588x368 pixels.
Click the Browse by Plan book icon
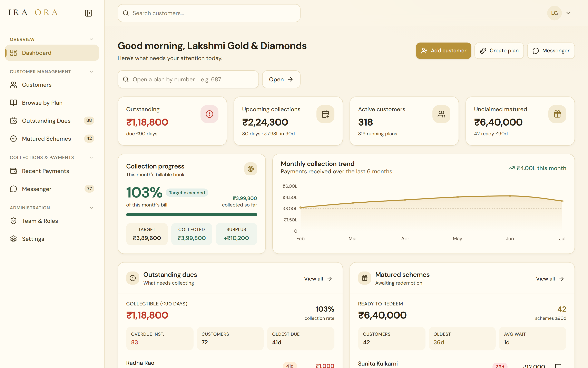pyautogui.click(x=13, y=103)
